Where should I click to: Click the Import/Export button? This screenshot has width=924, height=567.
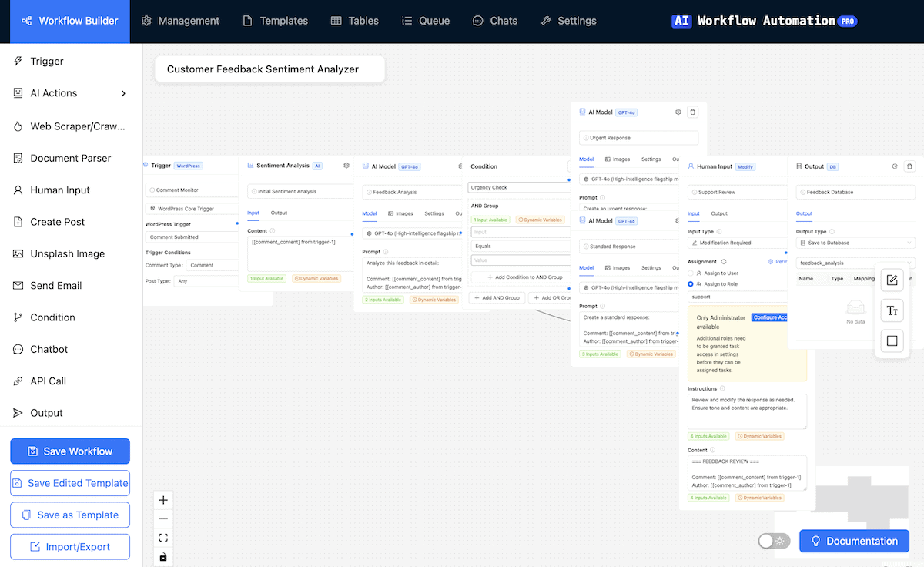click(70, 547)
